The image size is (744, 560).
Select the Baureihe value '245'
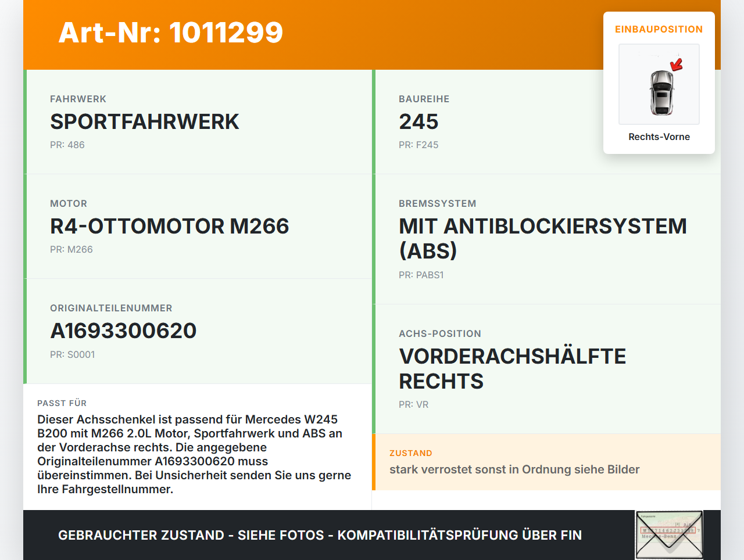(x=419, y=122)
